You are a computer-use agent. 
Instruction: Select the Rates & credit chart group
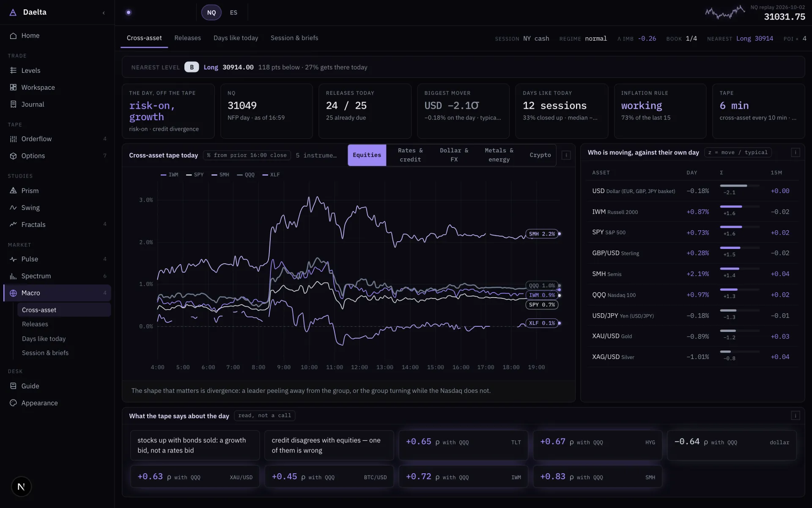click(x=410, y=155)
